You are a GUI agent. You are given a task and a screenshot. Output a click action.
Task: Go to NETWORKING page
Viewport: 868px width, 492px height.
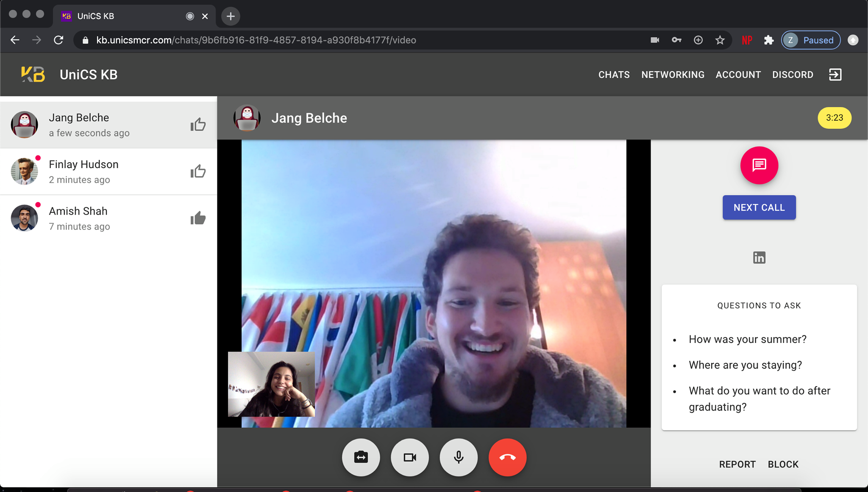tap(673, 75)
